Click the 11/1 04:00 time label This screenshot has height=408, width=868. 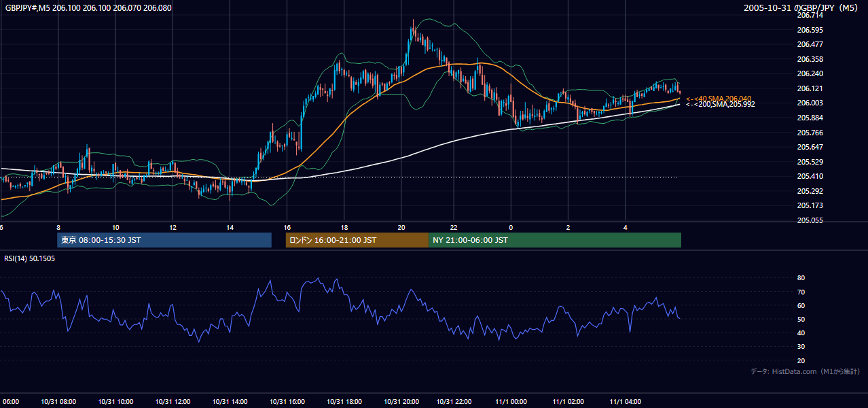coord(625,402)
